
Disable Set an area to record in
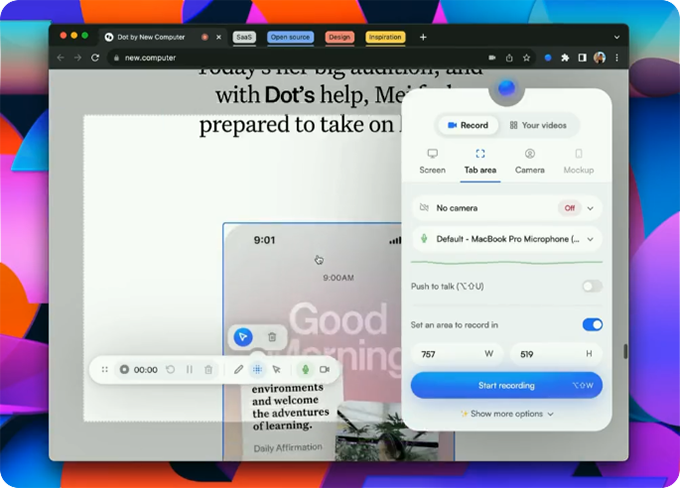592,324
